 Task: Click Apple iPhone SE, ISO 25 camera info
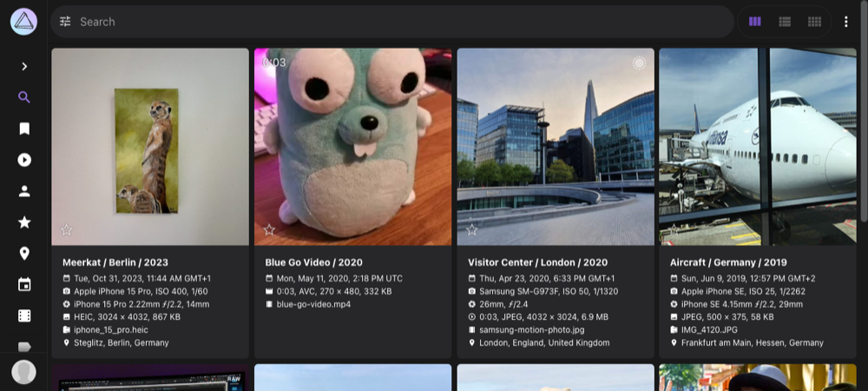click(744, 291)
